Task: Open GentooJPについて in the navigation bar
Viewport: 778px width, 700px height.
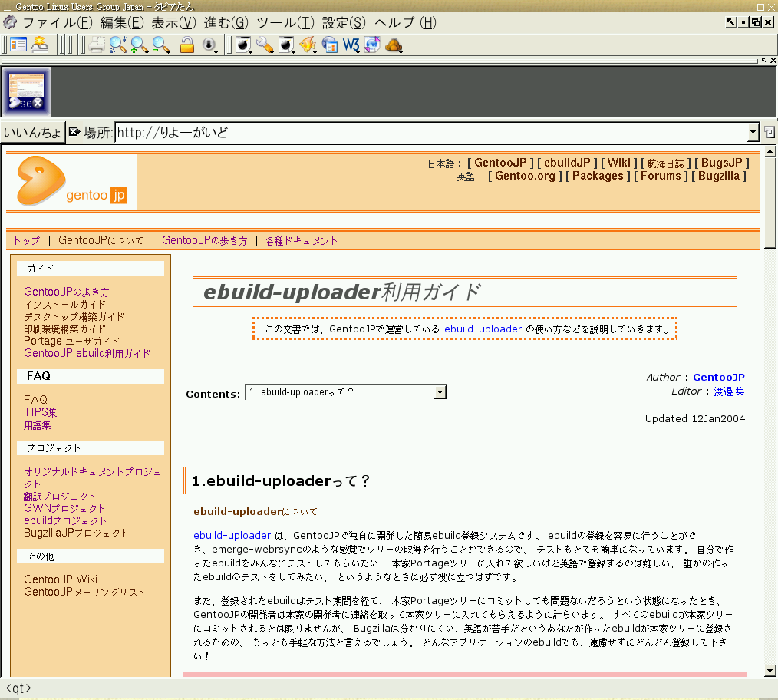Action: click(101, 241)
